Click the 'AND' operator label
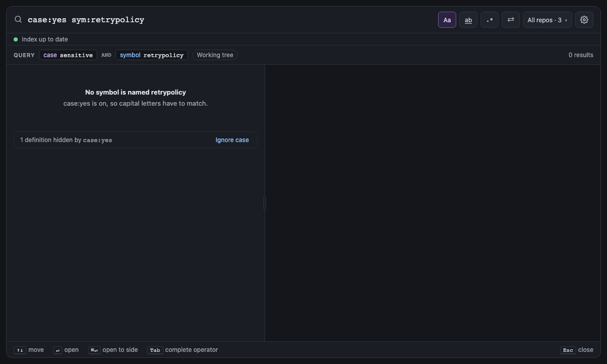607x364 pixels. (x=106, y=55)
